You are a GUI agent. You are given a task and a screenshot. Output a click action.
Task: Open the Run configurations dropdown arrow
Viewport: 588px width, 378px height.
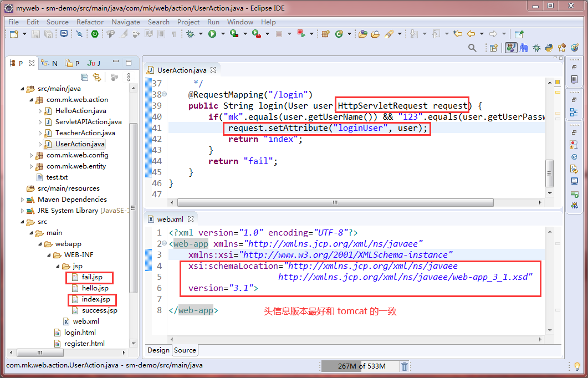click(x=223, y=34)
